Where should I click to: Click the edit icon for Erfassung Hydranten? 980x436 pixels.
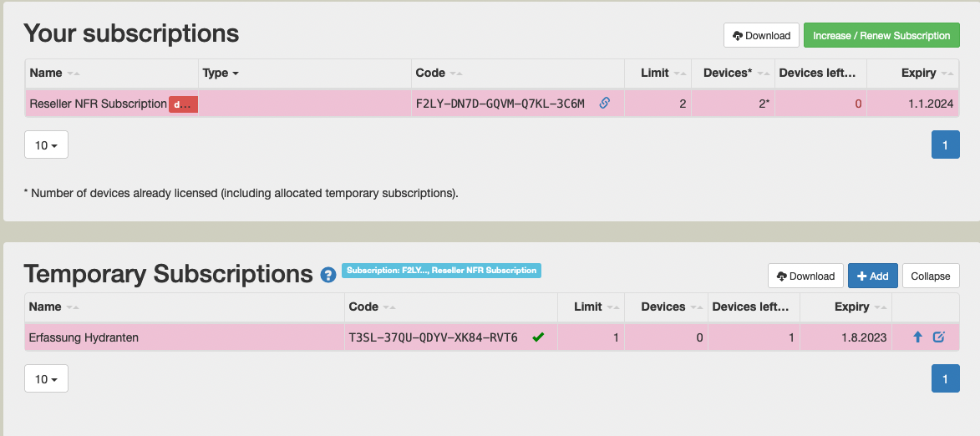(x=938, y=337)
